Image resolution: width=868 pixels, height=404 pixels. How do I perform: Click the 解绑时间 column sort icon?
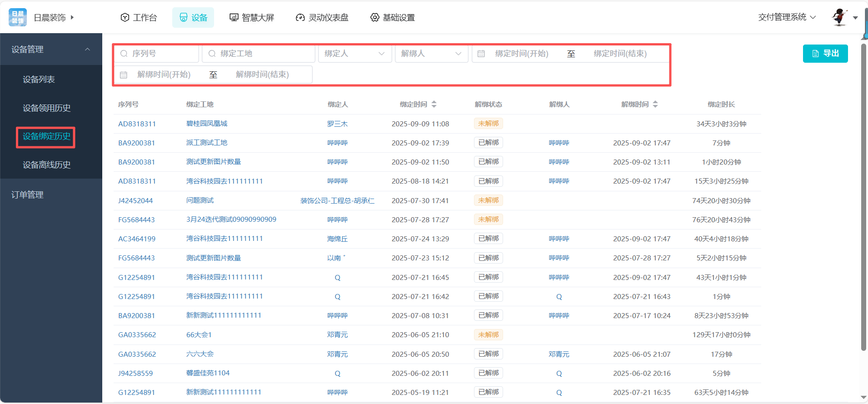655,105
